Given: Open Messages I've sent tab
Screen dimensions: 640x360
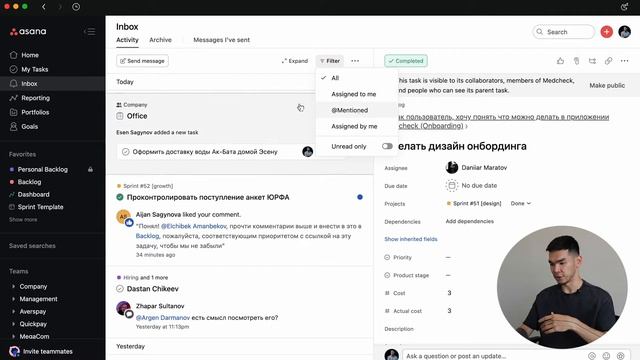Looking at the screenshot, I should tap(222, 40).
